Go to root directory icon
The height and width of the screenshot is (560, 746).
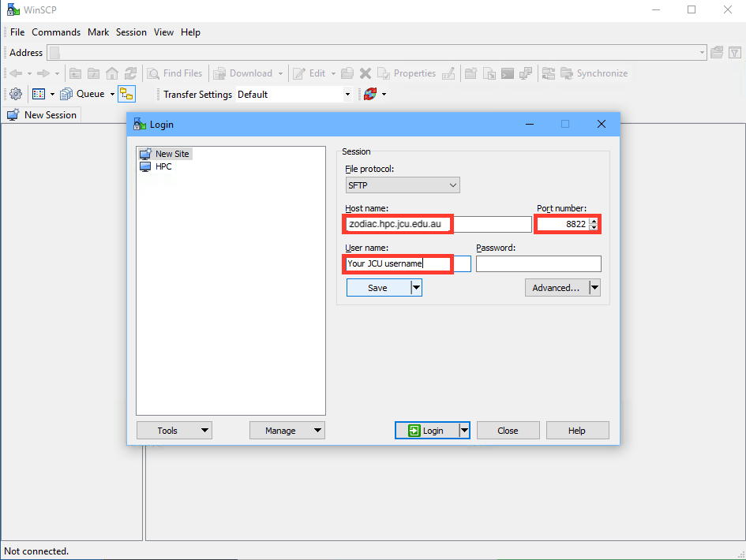click(94, 73)
